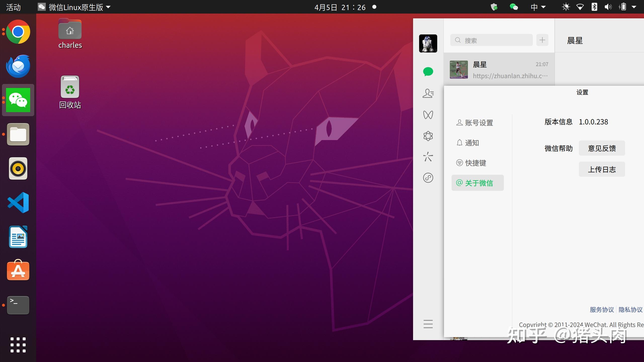Open Moments butterfly icon in WeChat sidebar
Image resolution: width=644 pixels, height=362 pixels.
point(428,115)
